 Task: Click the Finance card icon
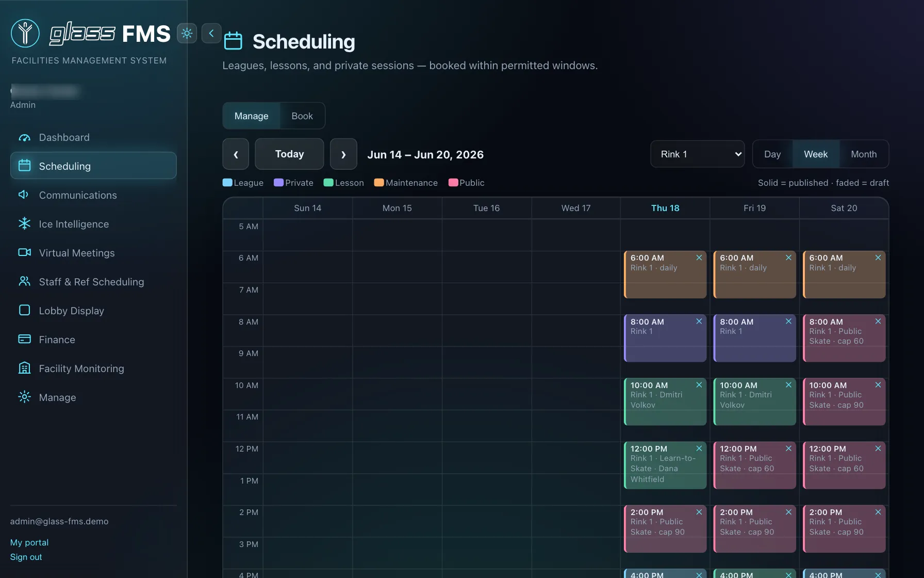tap(24, 339)
